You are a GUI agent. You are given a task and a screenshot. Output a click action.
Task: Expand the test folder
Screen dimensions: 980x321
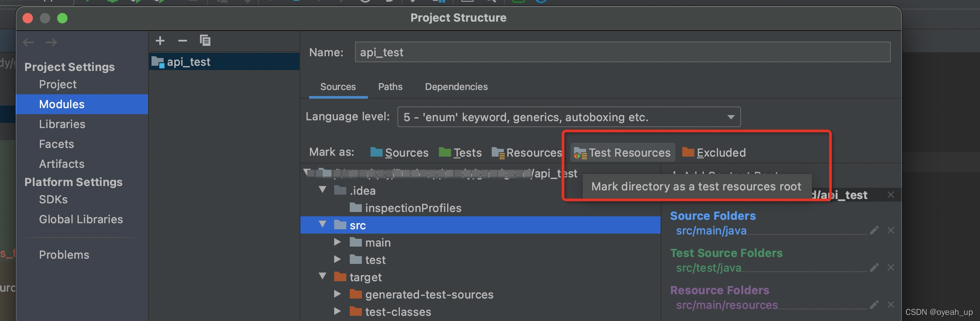coord(338,259)
